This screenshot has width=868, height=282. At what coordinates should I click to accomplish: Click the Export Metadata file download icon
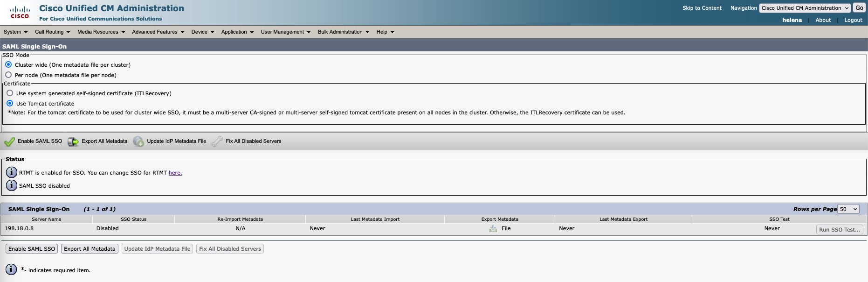[493, 228]
